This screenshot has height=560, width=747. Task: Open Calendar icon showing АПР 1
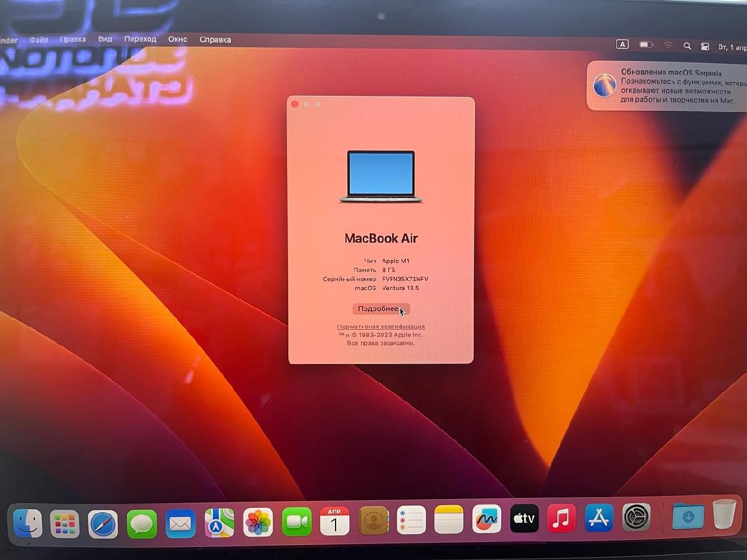tap(335, 521)
